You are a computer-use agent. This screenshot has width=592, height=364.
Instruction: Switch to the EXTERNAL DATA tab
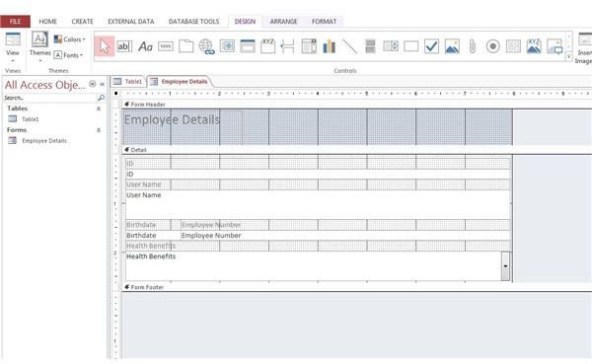tap(131, 22)
